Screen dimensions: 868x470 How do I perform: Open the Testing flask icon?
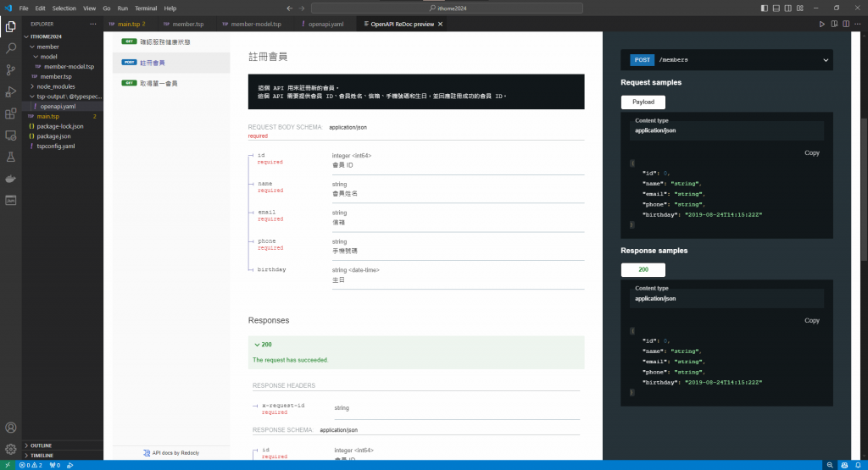coord(10,157)
